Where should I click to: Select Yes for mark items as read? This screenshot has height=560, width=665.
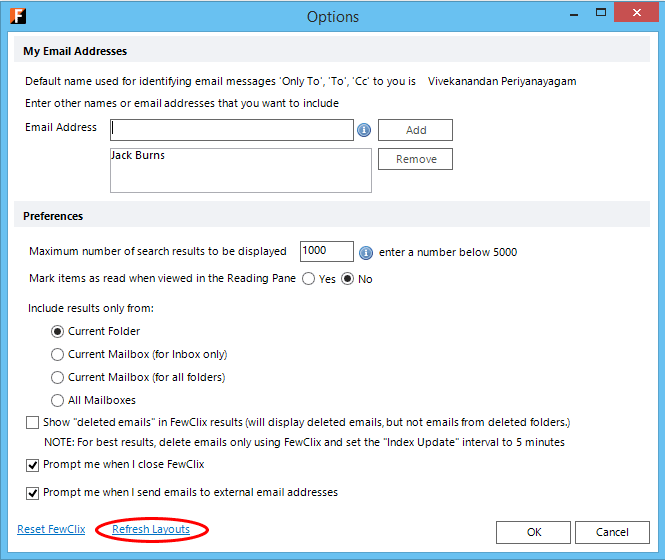(308, 279)
